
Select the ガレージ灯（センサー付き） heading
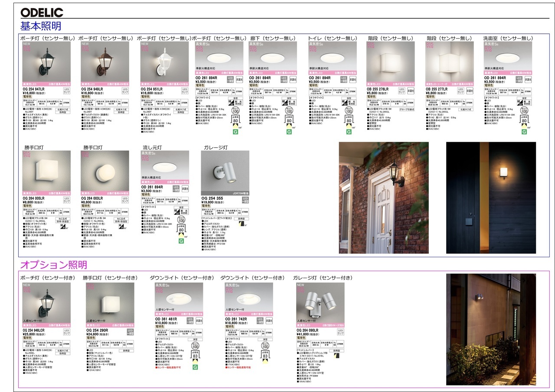[323, 278]
